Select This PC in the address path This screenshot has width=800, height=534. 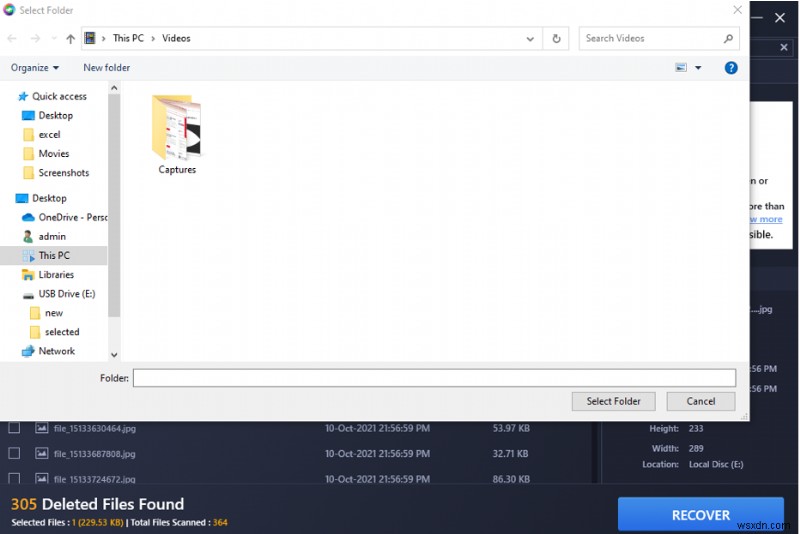(x=128, y=38)
